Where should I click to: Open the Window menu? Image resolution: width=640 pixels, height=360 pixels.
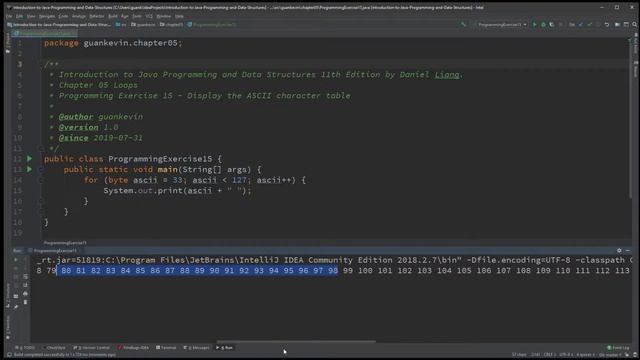click(164, 16)
